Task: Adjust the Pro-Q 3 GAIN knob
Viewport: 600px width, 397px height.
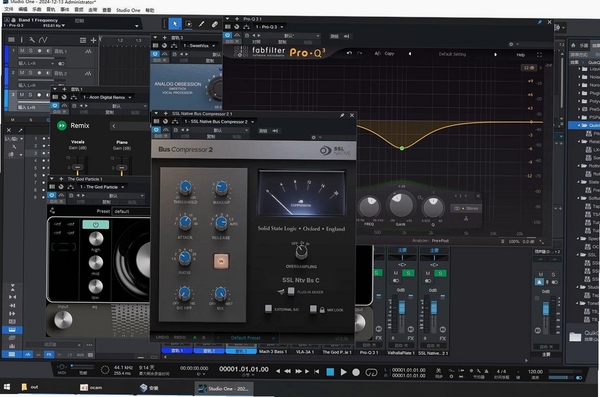Action: (401, 205)
